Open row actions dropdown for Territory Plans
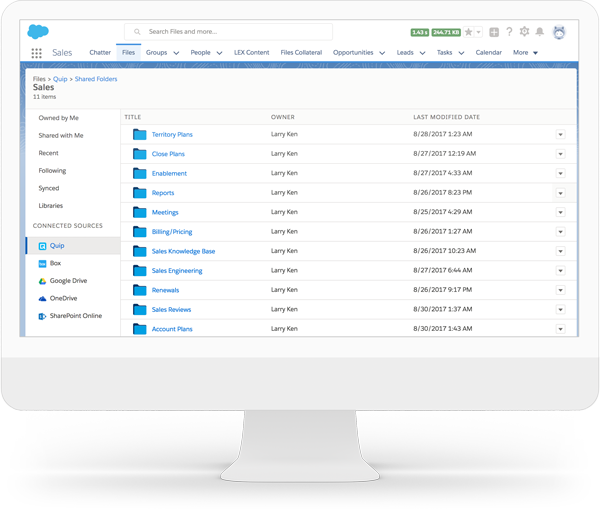The height and width of the screenshot is (510, 600). (560, 135)
